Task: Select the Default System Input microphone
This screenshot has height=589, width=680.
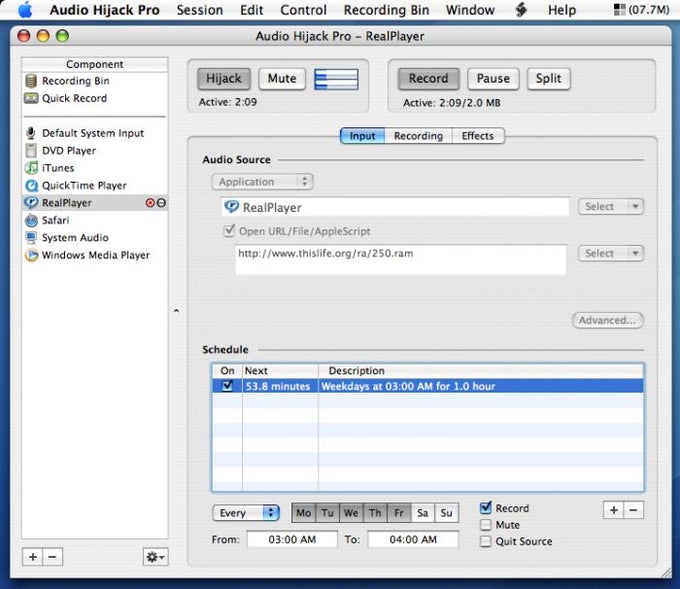Action: (93, 133)
